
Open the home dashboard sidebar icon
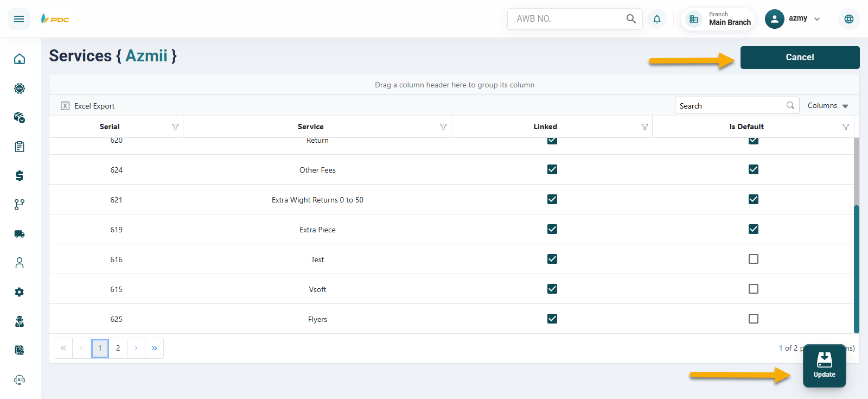pos(20,59)
